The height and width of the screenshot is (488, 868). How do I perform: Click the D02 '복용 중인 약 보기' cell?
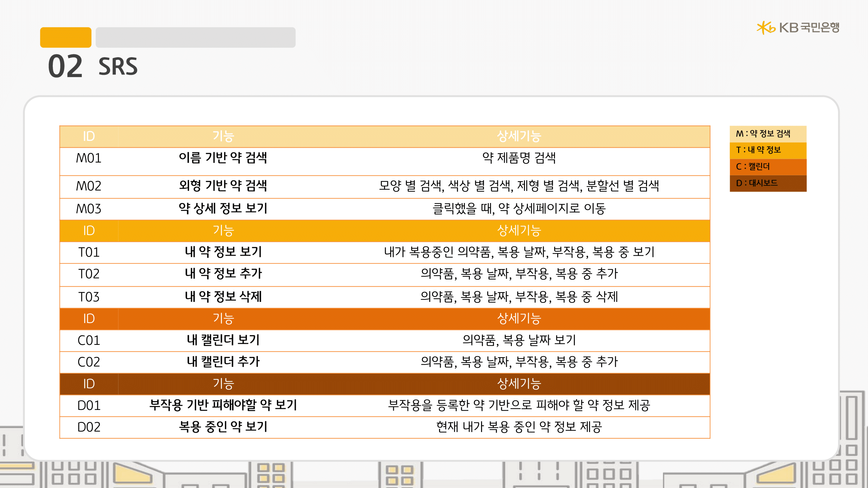[x=223, y=427]
